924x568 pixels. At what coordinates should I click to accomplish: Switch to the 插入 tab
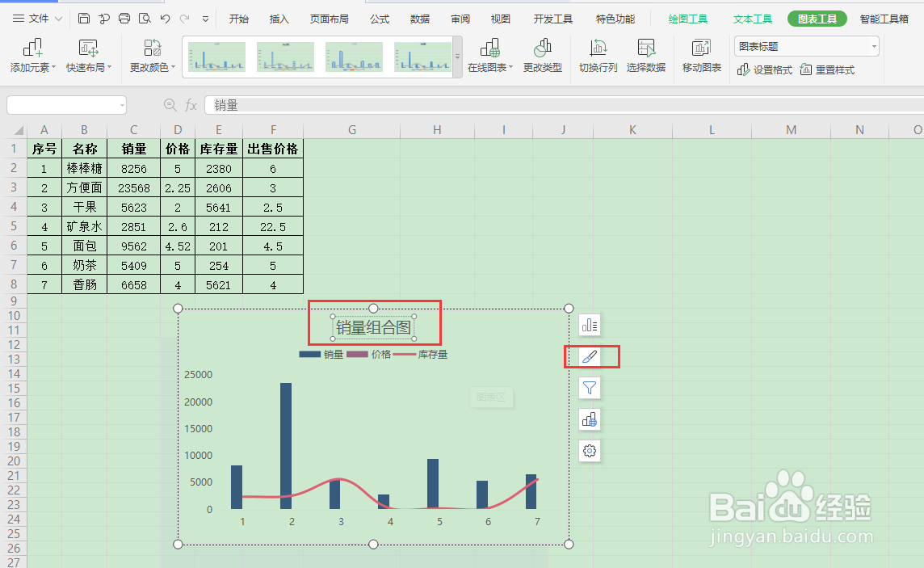279,19
